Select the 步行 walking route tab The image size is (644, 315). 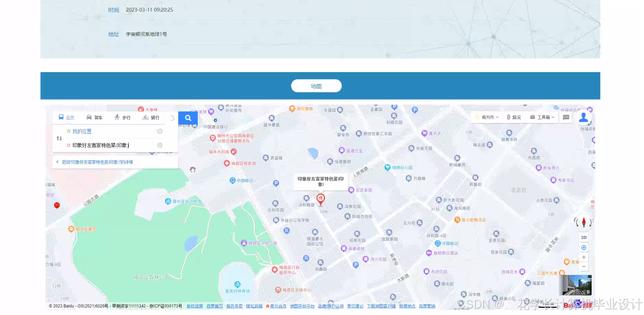pyautogui.click(x=122, y=118)
